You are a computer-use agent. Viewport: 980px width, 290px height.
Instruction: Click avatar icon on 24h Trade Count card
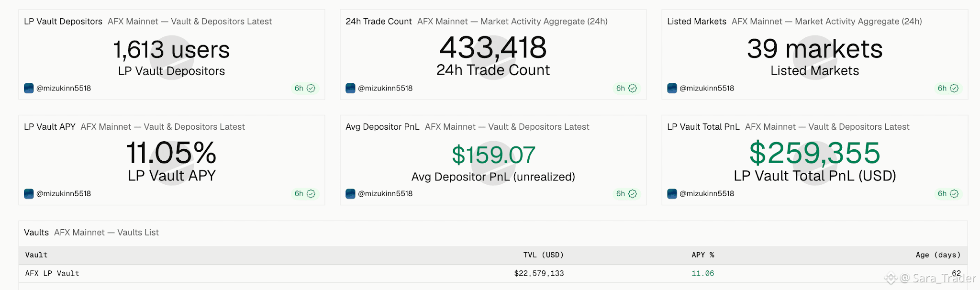[350, 88]
